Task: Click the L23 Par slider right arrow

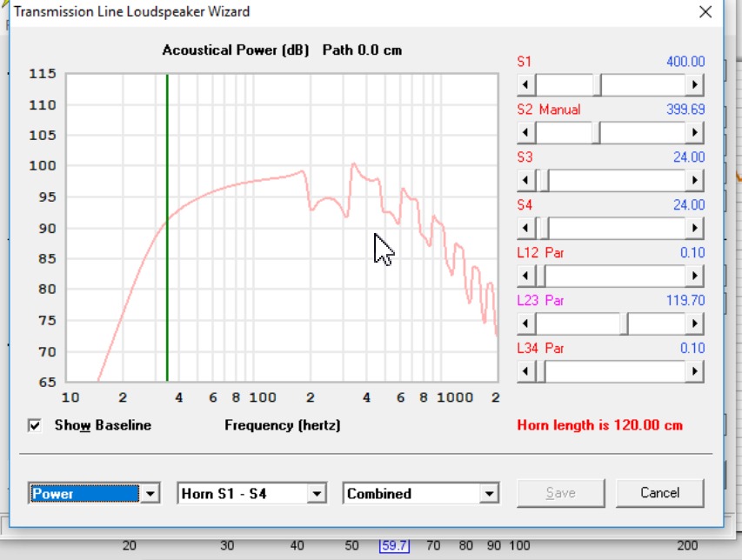Action: 694,323
